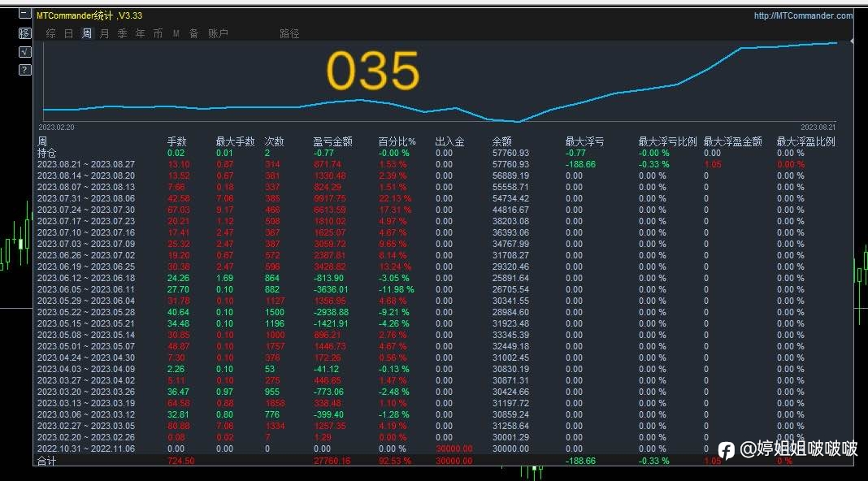Collapse the panel with the minus icon
The image size is (868, 481).
(x=24, y=14)
